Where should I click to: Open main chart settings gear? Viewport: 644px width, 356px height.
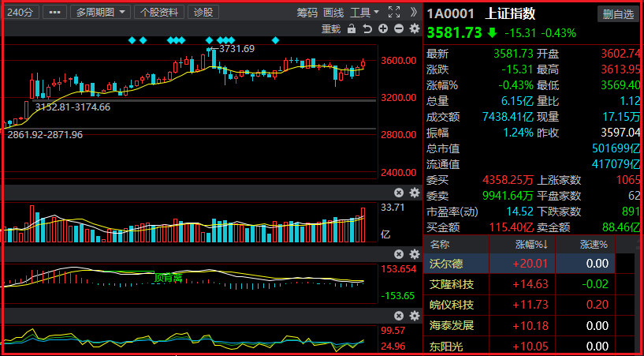click(x=414, y=29)
